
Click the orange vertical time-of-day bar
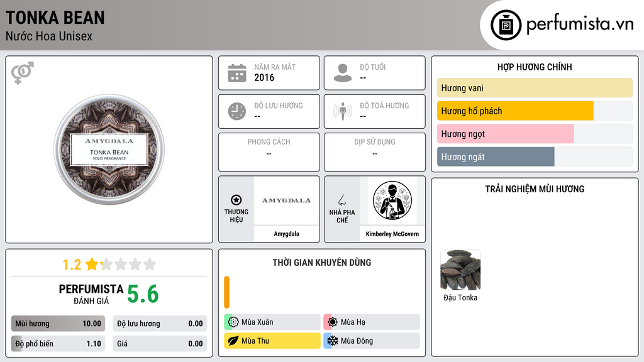coord(226,292)
